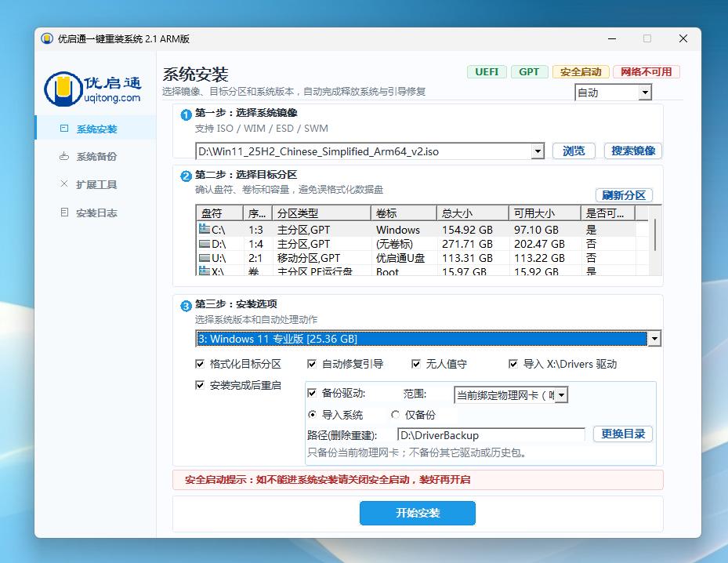This screenshot has height=563, width=728.
Task: Sort by the 盘符 column header
Action: coord(219,213)
